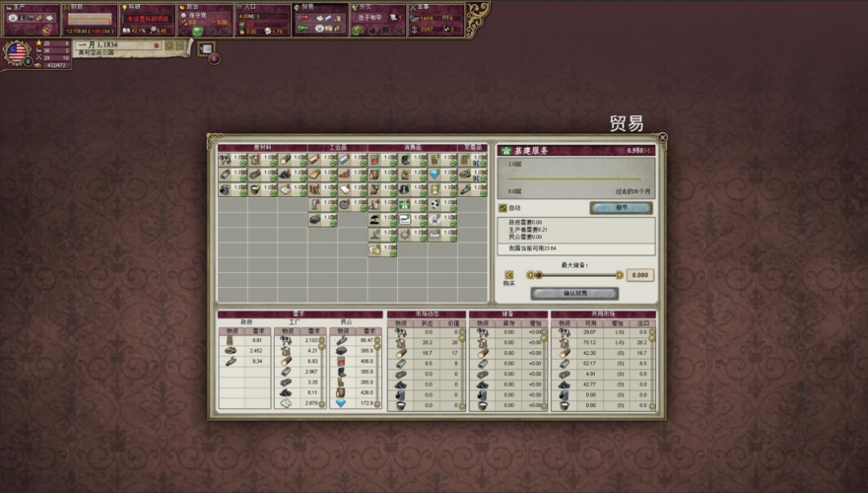Sort market activity by 供应 column
Image resolution: width=868 pixels, height=493 pixels.
tap(427, 323)
